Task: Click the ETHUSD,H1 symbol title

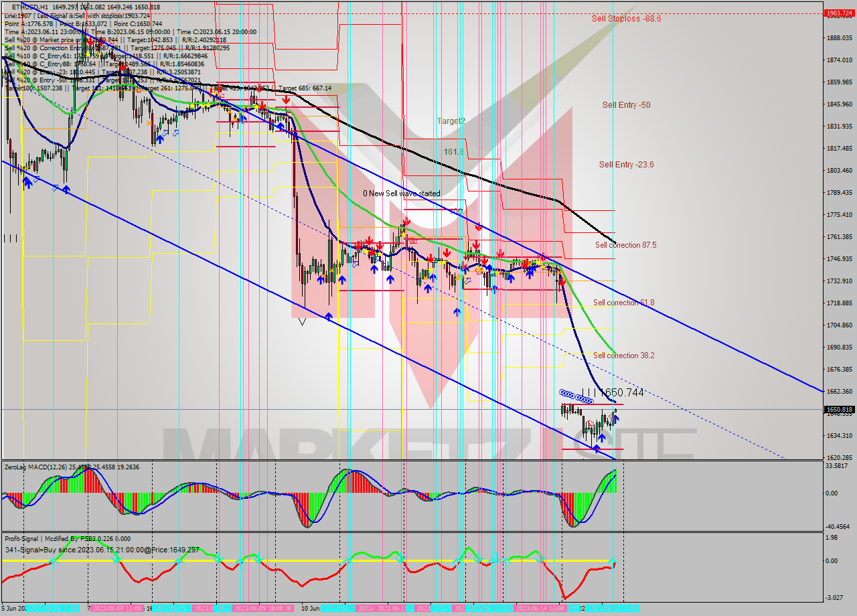Action: click(30, 7)
